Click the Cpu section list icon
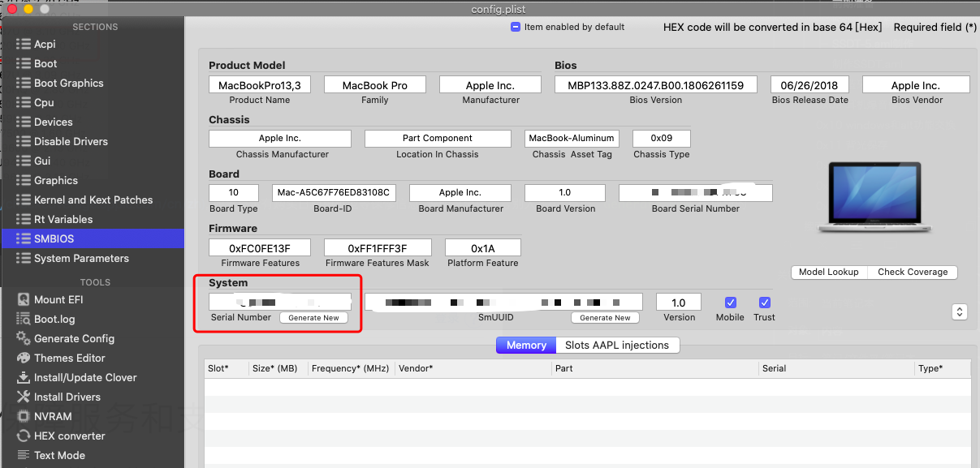Screen dimensions: 980x468 tap(23, 102)
